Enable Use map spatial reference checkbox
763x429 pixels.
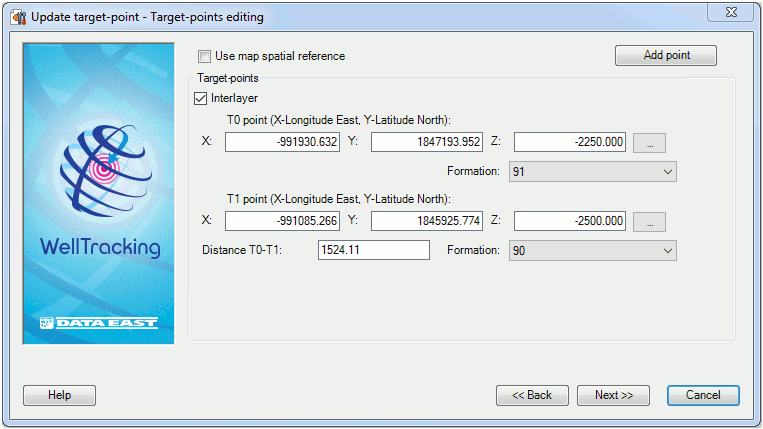(204, 56)
